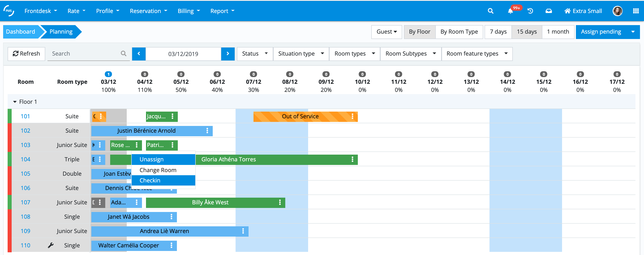Open the Status filter dropdown

coord(255,54)
